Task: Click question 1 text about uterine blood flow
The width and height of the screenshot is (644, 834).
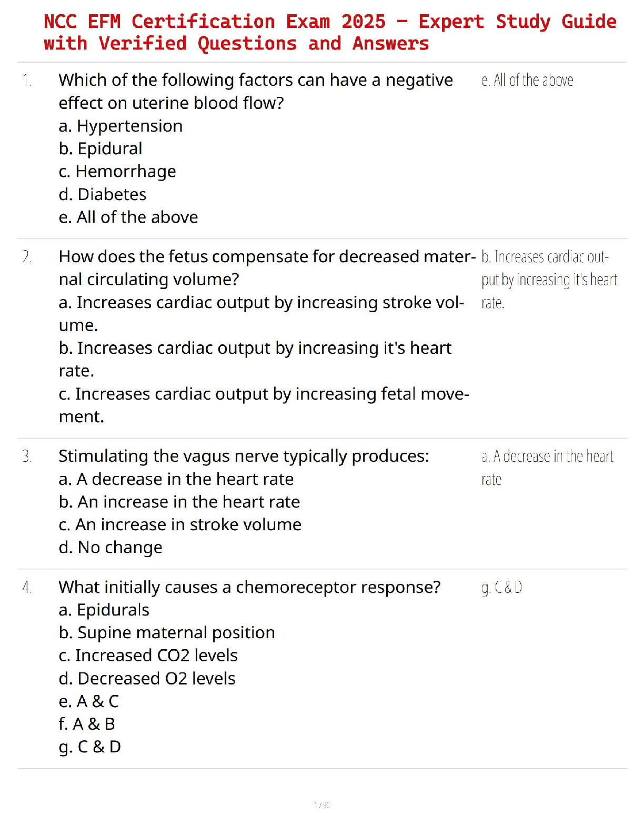Action: (x=256, y=91)
